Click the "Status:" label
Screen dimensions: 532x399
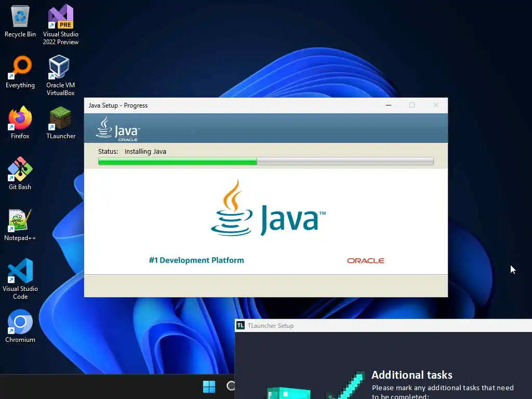108,151
